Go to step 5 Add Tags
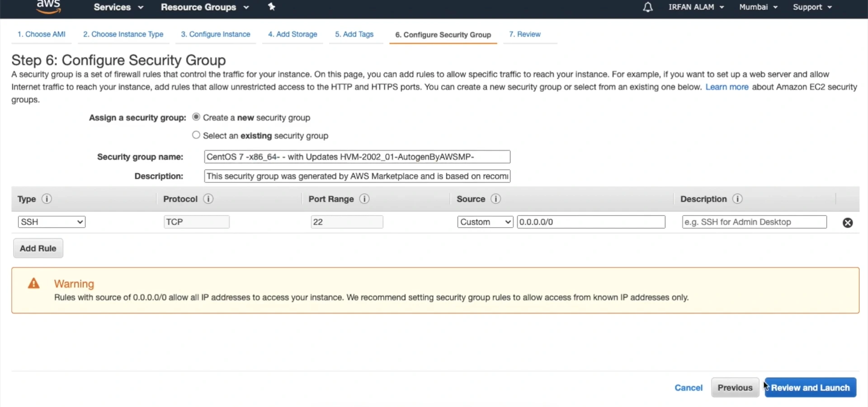Image resolution: width=868 pixels, height=407 pixels. [x=354, y=34]
